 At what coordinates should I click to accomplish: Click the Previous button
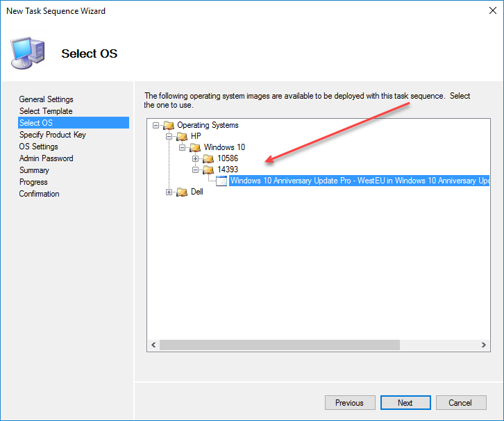tap(349, 403)
